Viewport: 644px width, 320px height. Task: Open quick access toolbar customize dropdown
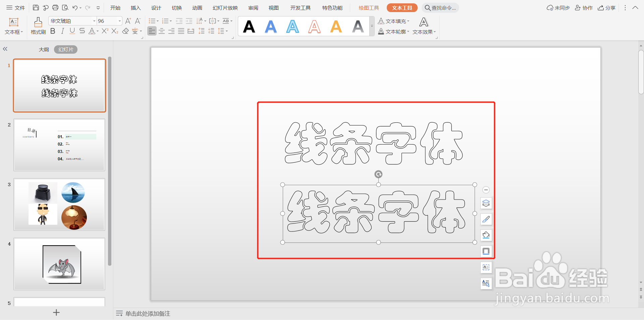pos(98,8)
